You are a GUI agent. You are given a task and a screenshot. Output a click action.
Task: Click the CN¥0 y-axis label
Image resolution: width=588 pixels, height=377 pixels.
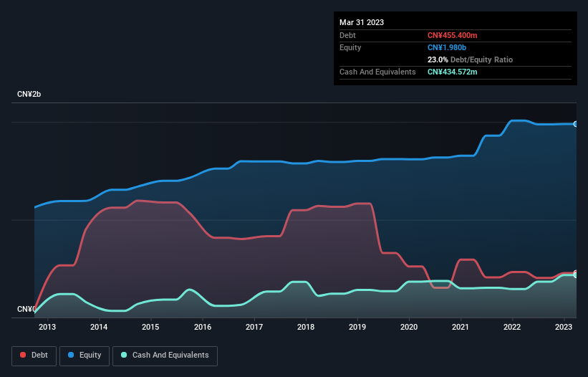[26, 309]
